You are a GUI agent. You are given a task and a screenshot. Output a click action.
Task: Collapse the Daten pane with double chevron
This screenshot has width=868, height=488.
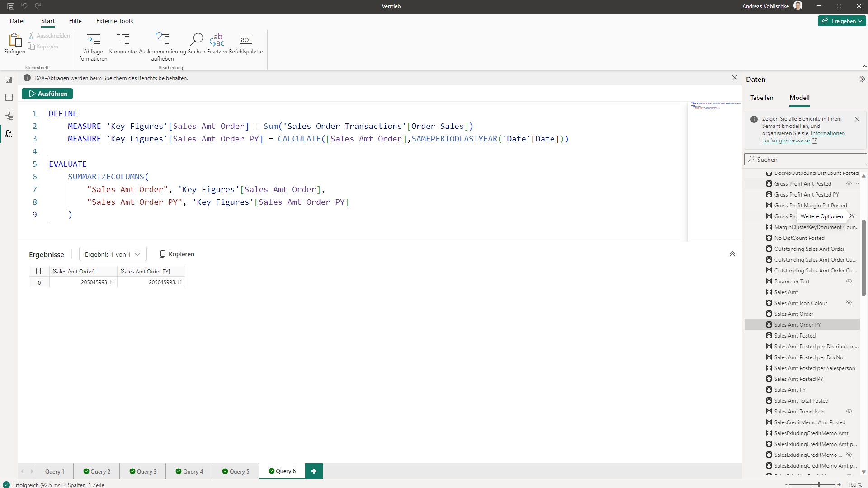(862, 80)
